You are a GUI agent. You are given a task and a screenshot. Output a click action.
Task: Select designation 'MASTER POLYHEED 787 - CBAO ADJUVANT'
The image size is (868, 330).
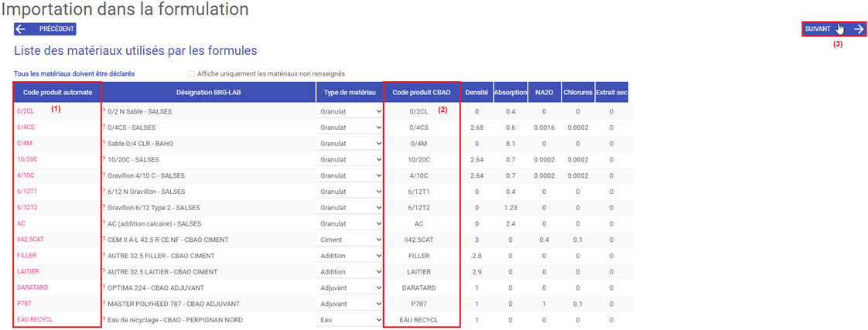173,304
